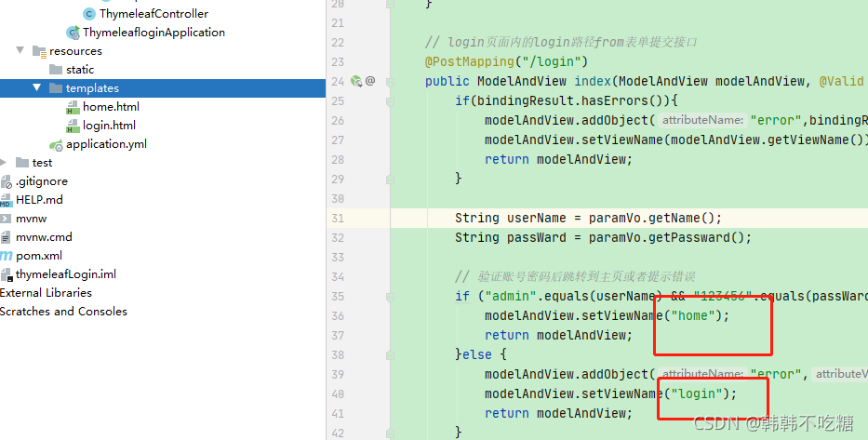
Task: Open the mvnw file
Action: point(31,219)
